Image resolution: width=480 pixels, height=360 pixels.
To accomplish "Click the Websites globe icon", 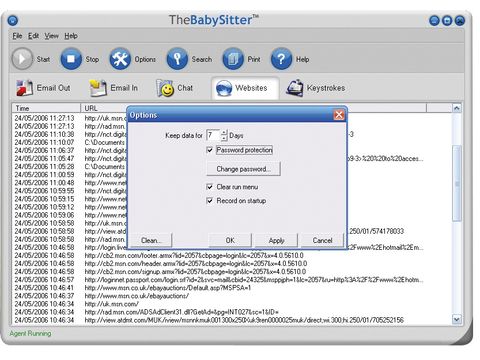I will pyautogui.click(x=224, y=88).
